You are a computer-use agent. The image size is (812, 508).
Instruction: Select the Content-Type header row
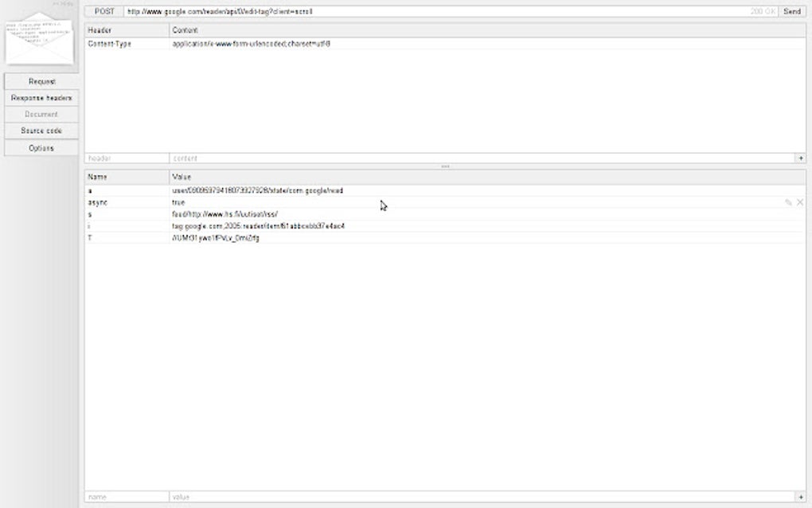(239, 43)
